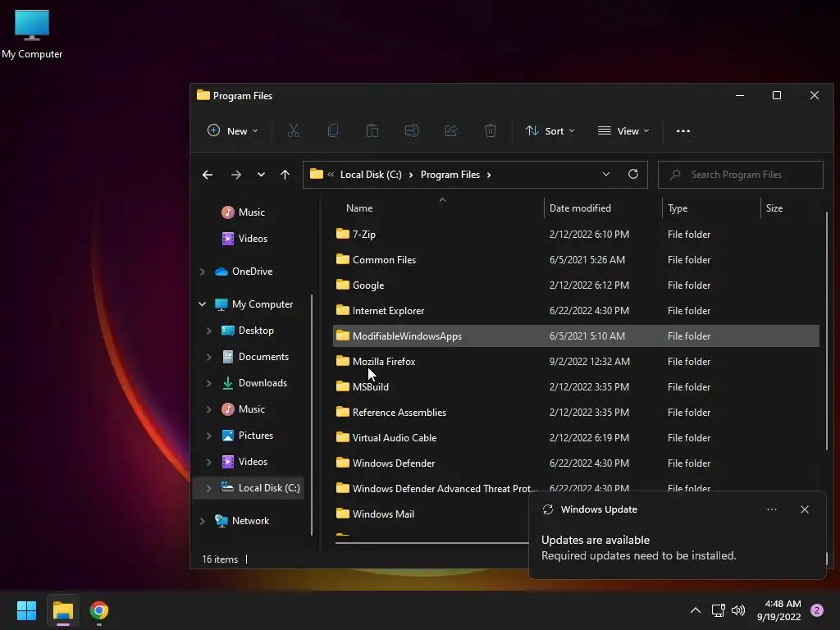The height and width of the screenshot is (630, 840).
Task: Expand the Documents tree node
Action: coord(209,357)
